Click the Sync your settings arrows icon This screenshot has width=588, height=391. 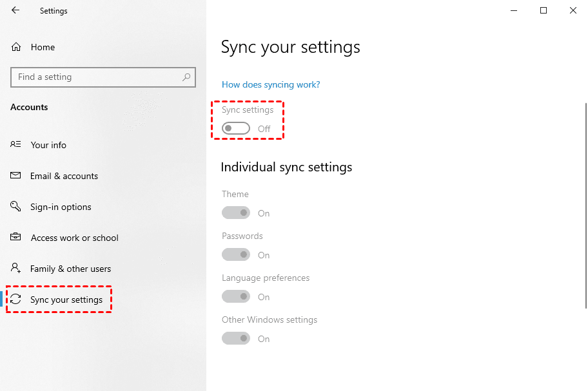pos(16,300)
